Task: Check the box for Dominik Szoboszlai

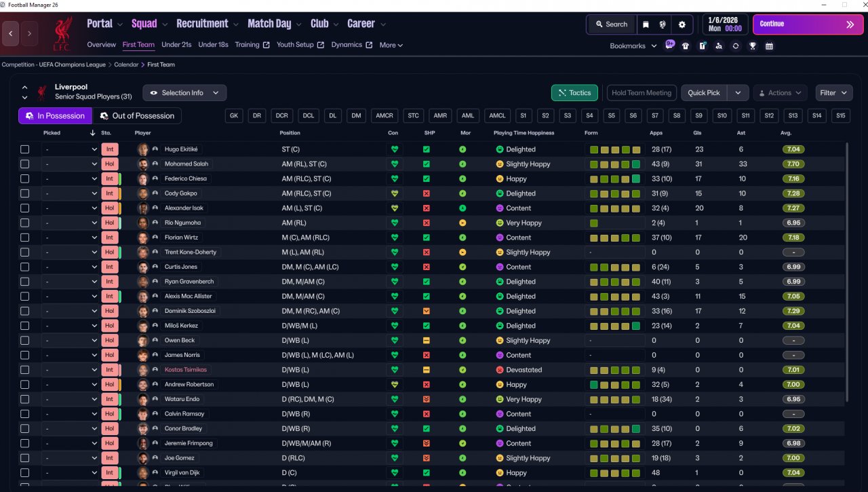Action: pos(25,311)
